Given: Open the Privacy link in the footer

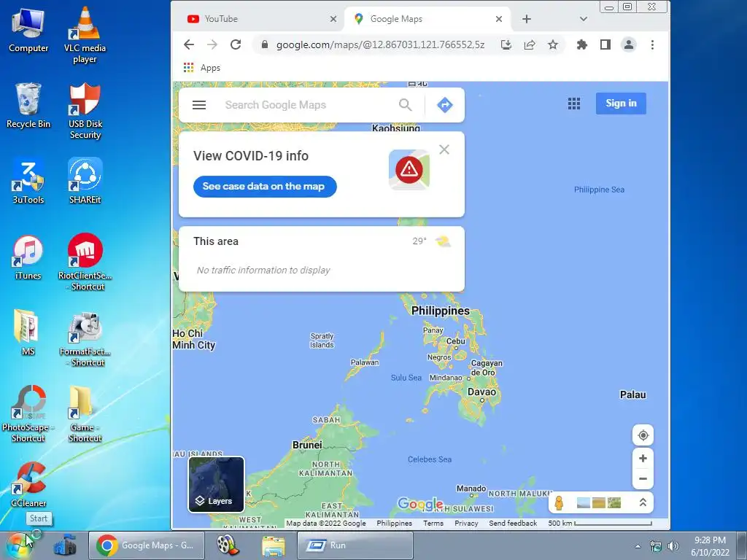Looking at the screenshot, I should [466, 523].
